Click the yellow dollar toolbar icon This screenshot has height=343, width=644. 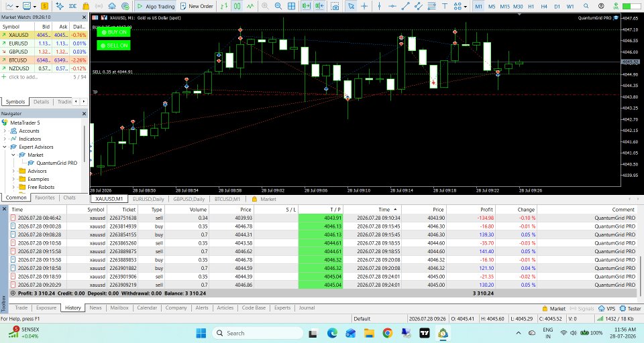[x=44, y=6]
